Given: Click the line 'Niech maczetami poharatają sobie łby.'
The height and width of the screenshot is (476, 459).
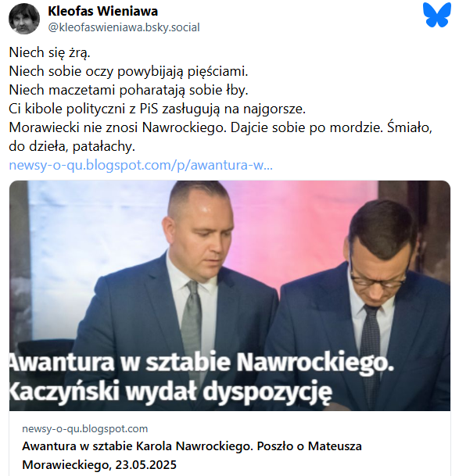Looking at the screenshot, I should pos(128,90).
